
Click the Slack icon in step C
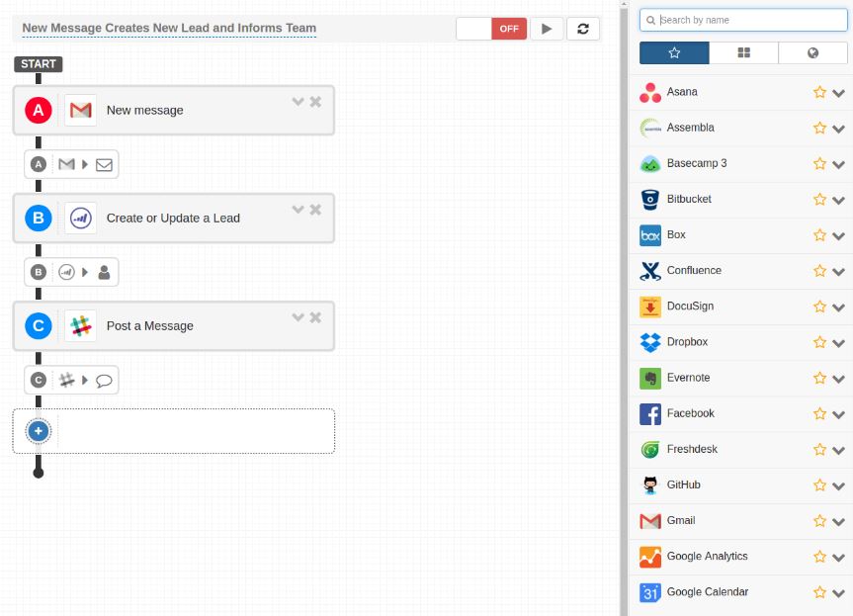click(80, 326)
